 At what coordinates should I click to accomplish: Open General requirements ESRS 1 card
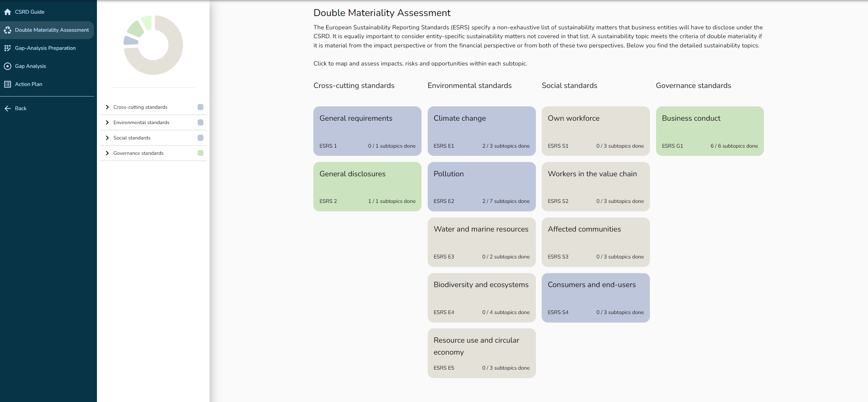coord(367,131)
